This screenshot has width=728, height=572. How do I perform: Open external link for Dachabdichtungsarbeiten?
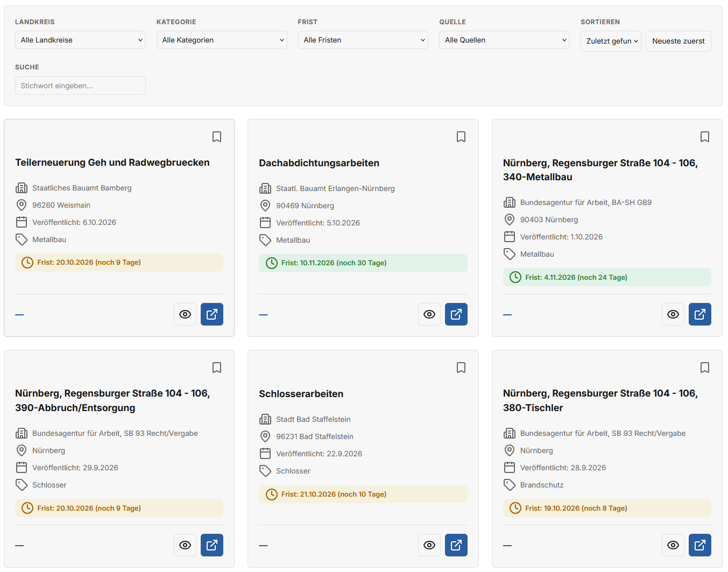tap(456, 314)
